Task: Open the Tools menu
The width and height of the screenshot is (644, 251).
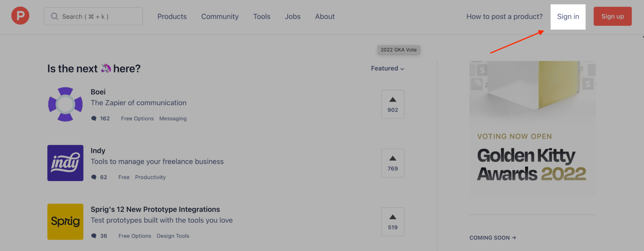Action: [x=262, y=16]
